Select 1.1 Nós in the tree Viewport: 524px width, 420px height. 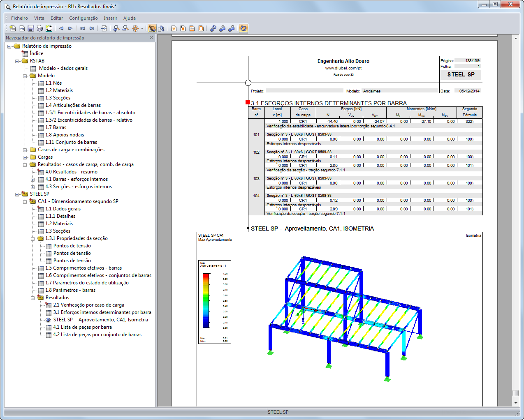(x=53, y=83)
